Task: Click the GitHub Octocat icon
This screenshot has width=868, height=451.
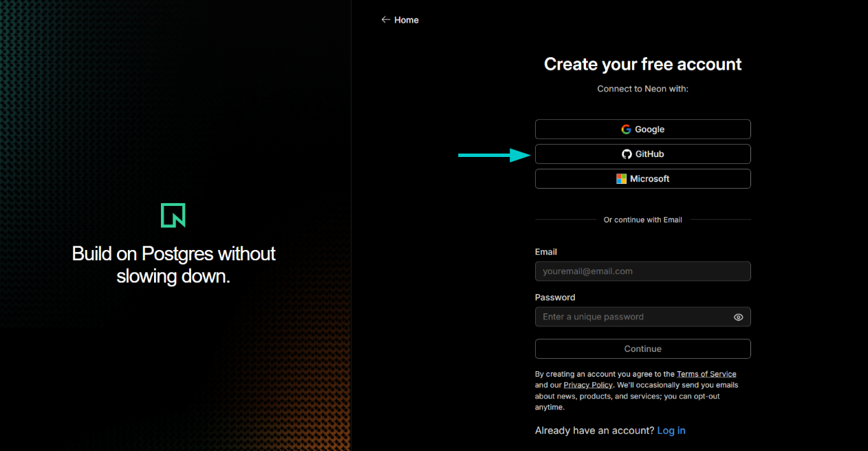Action: 626,154
